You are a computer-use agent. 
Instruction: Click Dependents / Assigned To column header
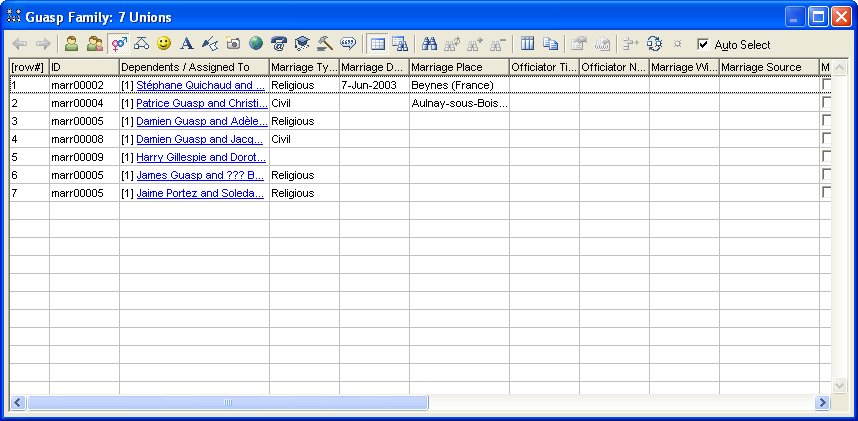click(193, 67)
